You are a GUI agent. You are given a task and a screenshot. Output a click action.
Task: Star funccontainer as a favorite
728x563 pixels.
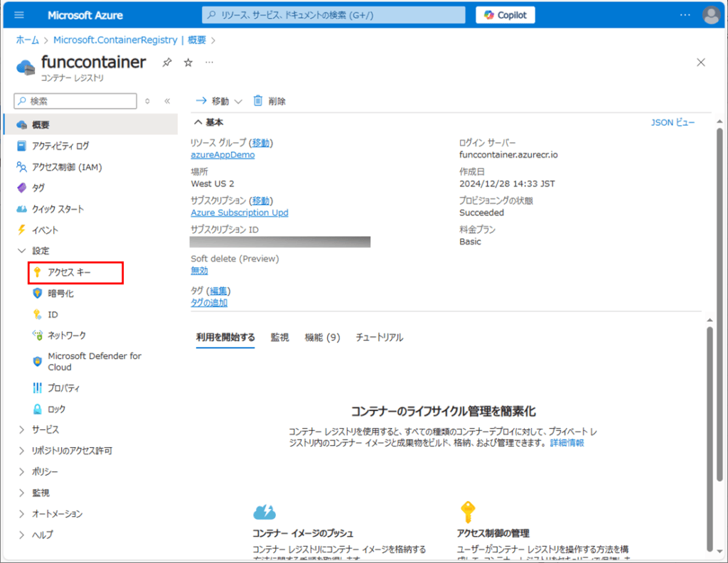[186, 62]
